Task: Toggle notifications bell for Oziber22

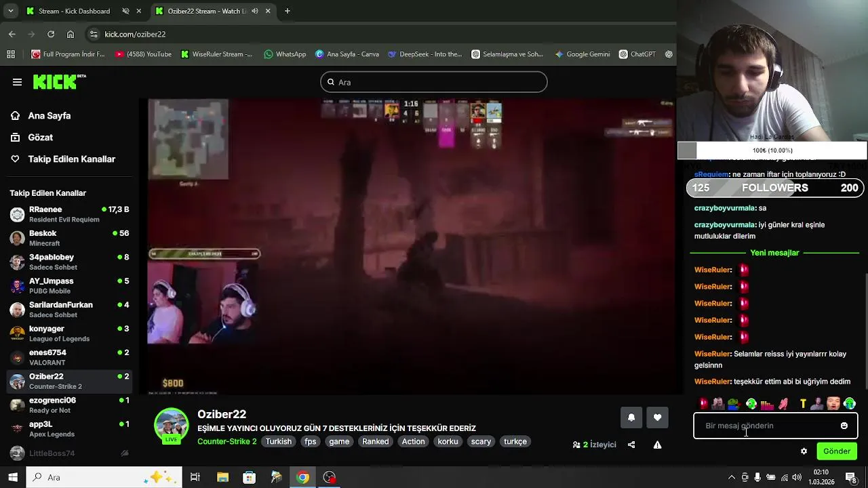Action: coord(631,418)
